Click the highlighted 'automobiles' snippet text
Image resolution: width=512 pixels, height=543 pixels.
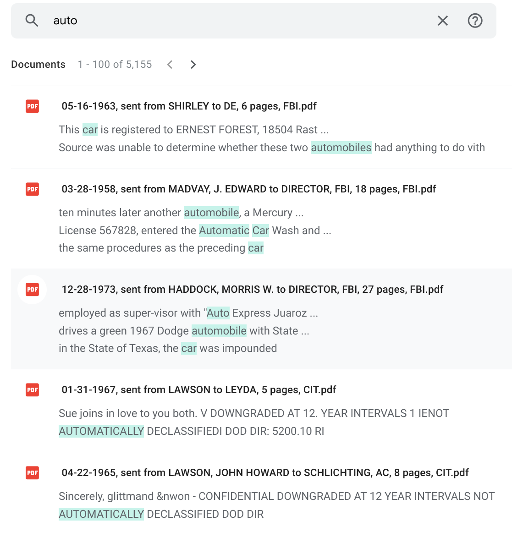[341, 148]
